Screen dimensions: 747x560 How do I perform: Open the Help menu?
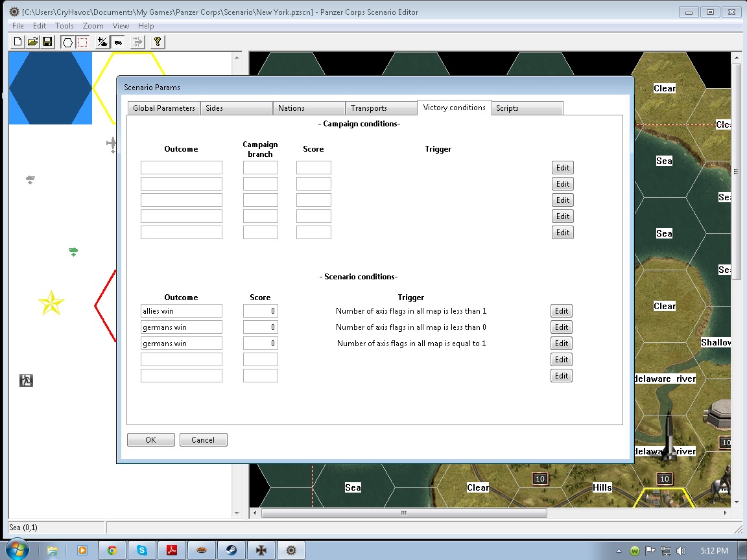coord(146,26)
